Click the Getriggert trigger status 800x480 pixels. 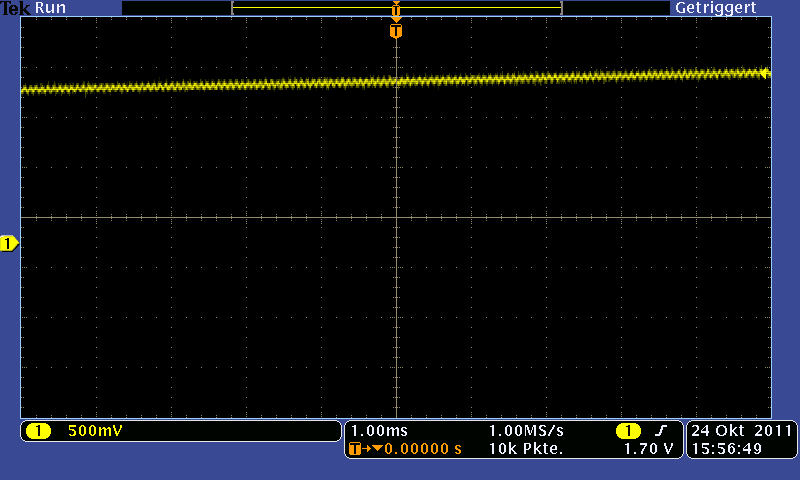coord(715,8)
